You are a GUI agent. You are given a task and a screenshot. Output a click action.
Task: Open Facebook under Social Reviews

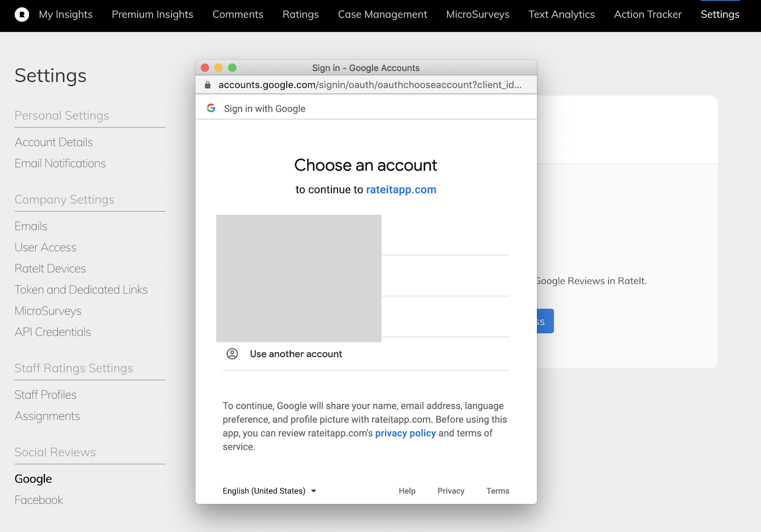(39, 500)
